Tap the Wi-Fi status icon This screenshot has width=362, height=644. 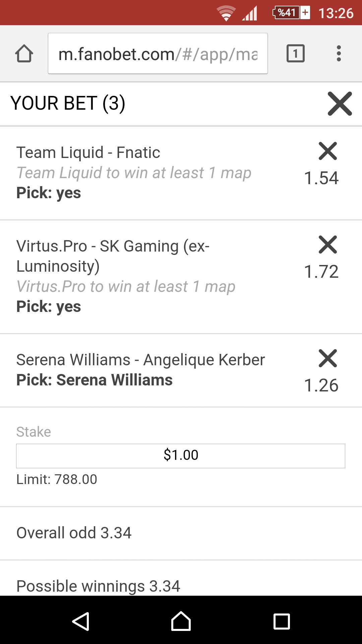[226, 13]
